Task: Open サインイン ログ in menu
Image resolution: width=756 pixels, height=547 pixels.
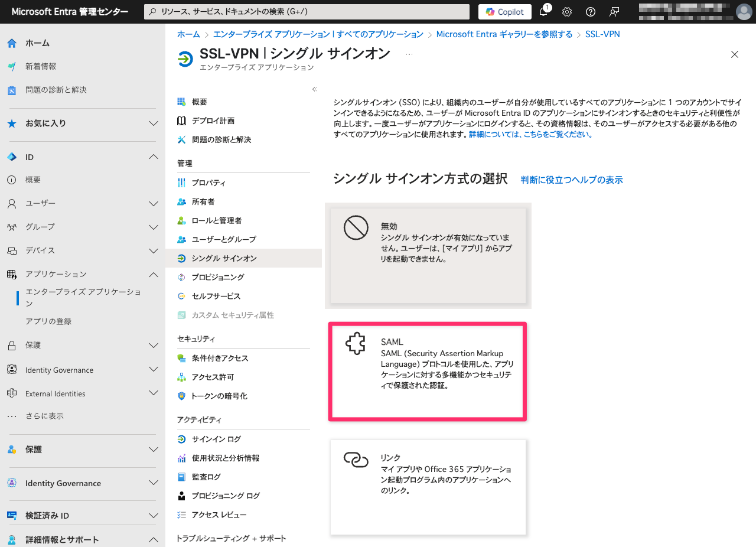Action: [x=216, y=439]
